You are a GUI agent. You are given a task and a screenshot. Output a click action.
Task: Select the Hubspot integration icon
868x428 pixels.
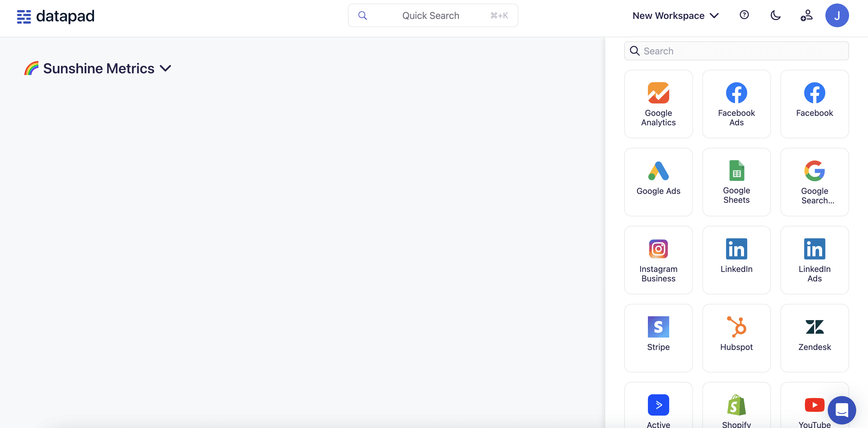click(x=736, y=327)
